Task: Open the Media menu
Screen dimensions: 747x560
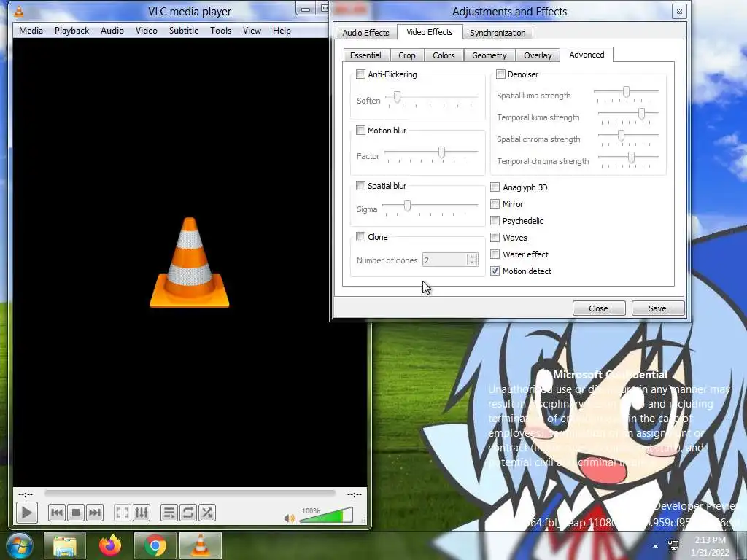Action: pyautogui.click(x=31, y=31)
